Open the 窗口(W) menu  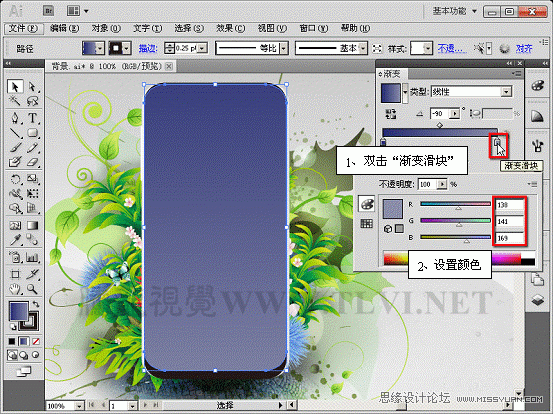tap(314, 28)
